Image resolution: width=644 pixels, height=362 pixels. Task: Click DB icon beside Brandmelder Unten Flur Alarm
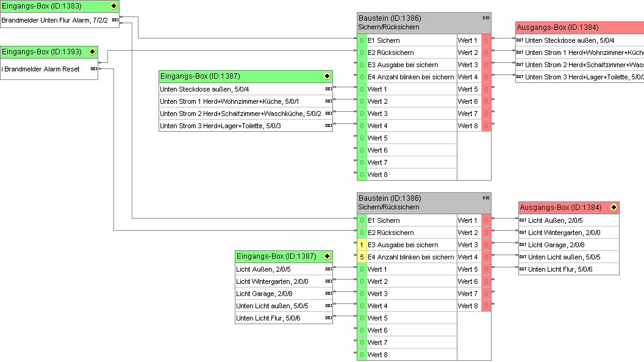click(115, 20)
